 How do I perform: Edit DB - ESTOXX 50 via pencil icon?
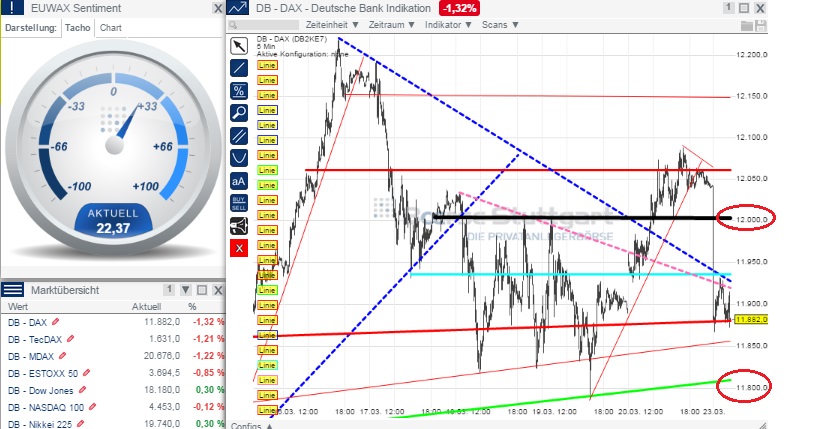[86, 373]
